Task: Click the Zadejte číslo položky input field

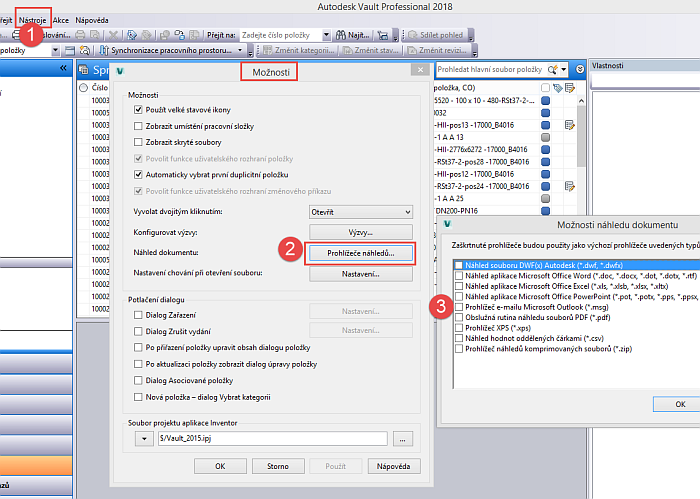Action: [281, 35]
